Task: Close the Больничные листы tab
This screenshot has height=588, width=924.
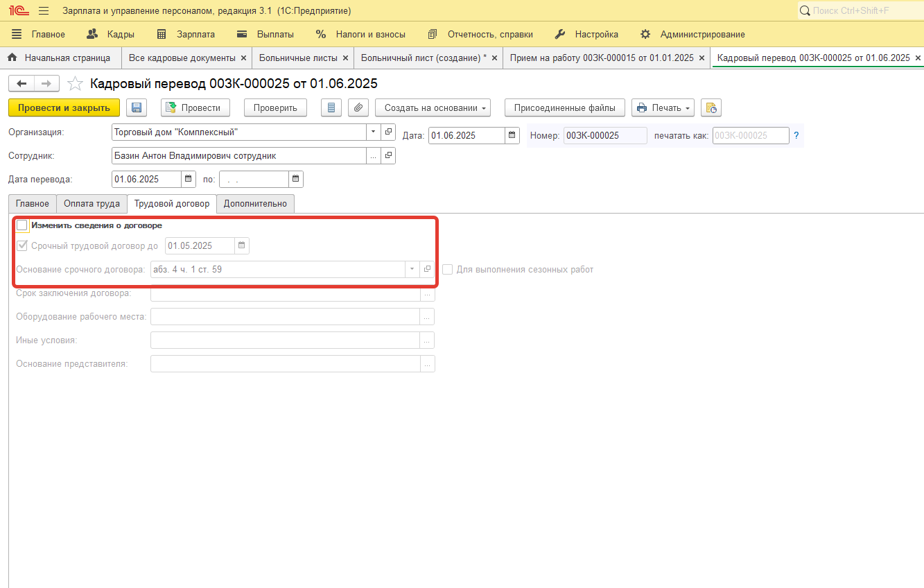Action: (x=346, y=58)
